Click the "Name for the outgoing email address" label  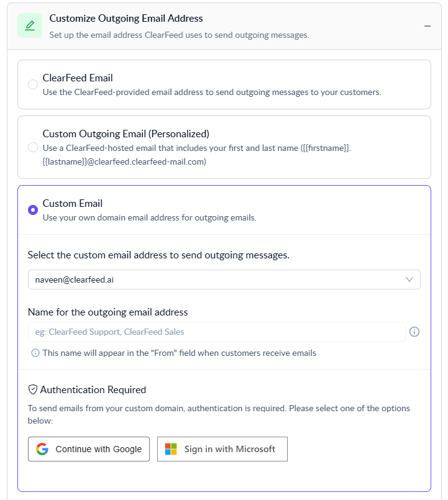107,312
